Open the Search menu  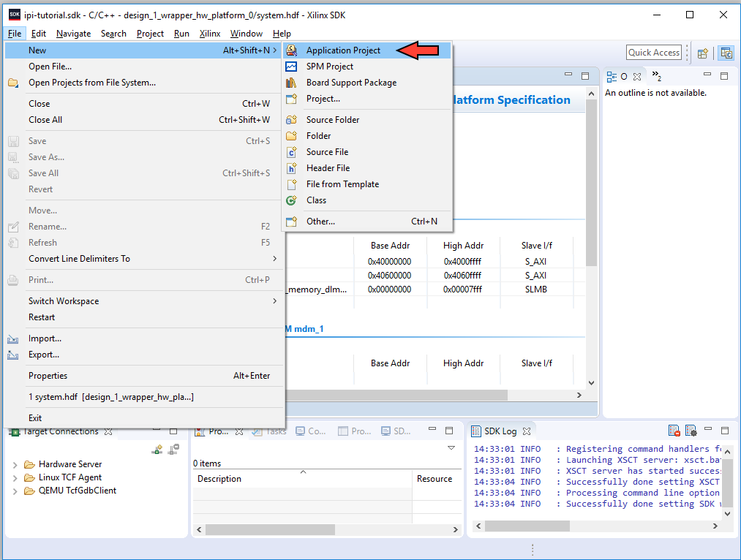pos(113,34)
